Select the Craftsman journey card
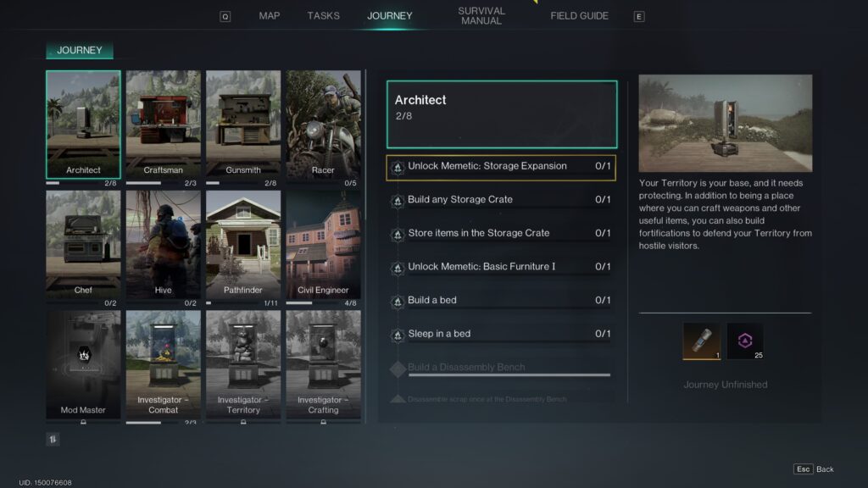 tap(164, 125)
